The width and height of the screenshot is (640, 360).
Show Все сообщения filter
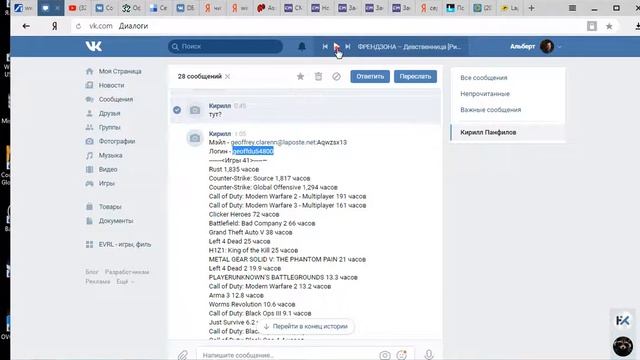[484, 78]
